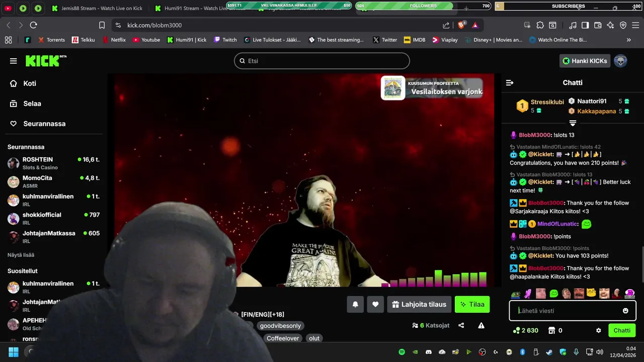
Task: Open browser extensions puzzle icon
Action: pyautogui.click(x=540, y=25)
